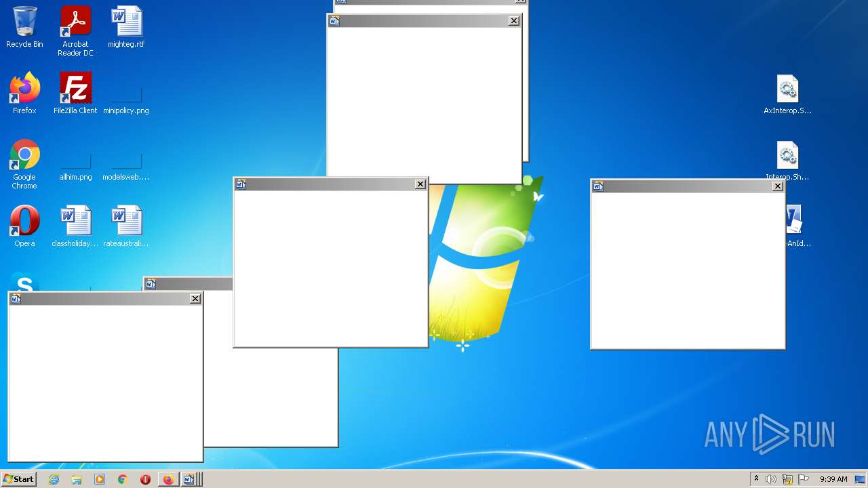The height and width of the screenshot is (488, 868).
Task: Select the FileZilla Client shortcut
Action: point(75,94)
